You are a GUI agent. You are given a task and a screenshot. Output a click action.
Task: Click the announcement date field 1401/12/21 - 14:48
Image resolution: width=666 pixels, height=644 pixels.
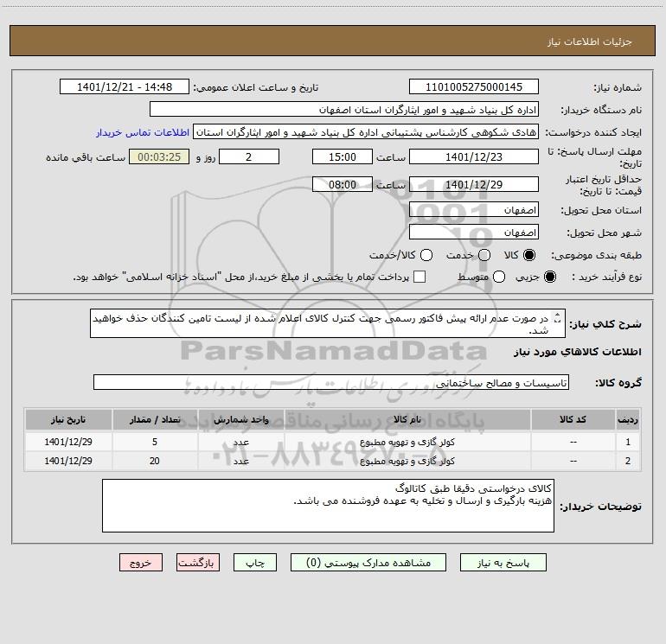pos(125,86)
